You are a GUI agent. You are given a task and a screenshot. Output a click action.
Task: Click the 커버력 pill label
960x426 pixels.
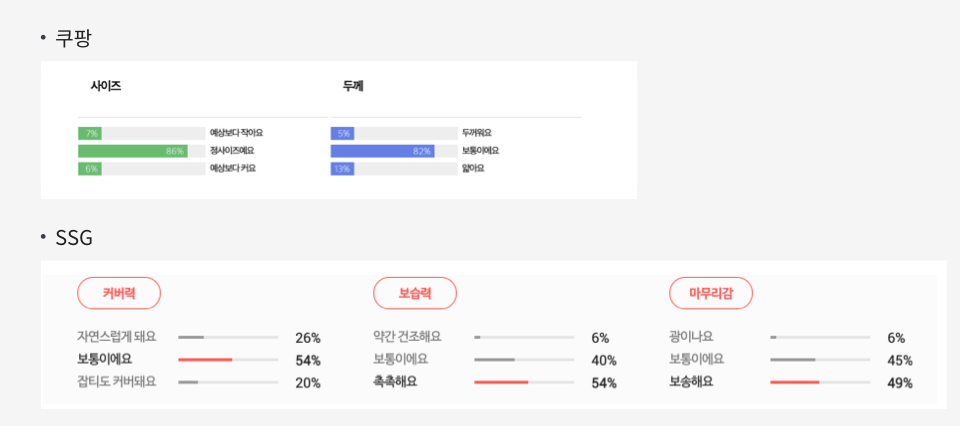[119, 293]
